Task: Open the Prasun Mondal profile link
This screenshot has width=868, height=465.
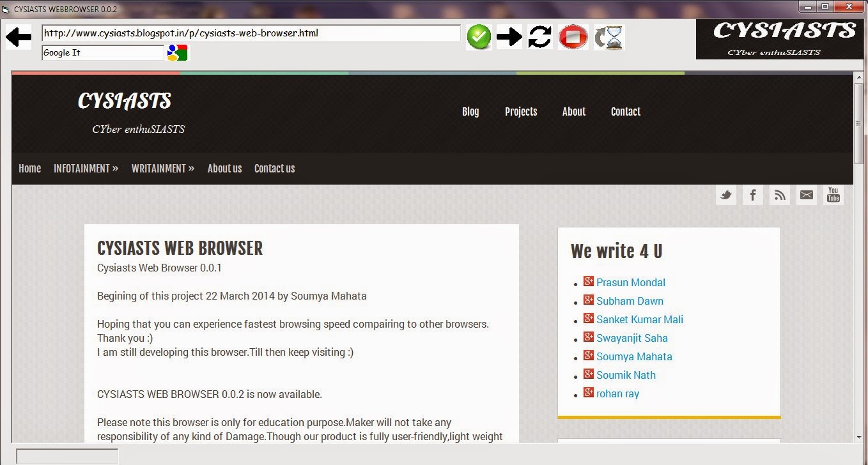Action: (631, 282)
